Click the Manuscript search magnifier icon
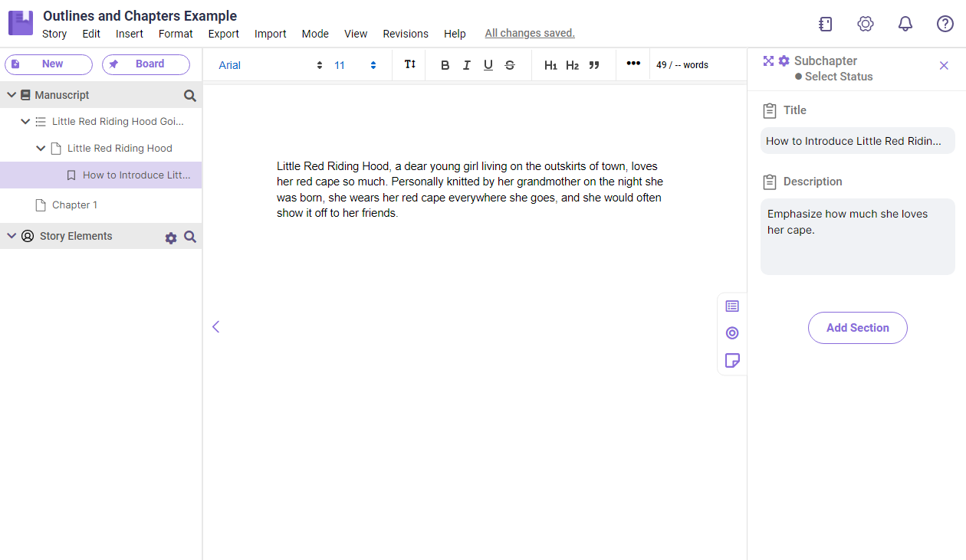This screenshot has width=966, height=560. 189,95
